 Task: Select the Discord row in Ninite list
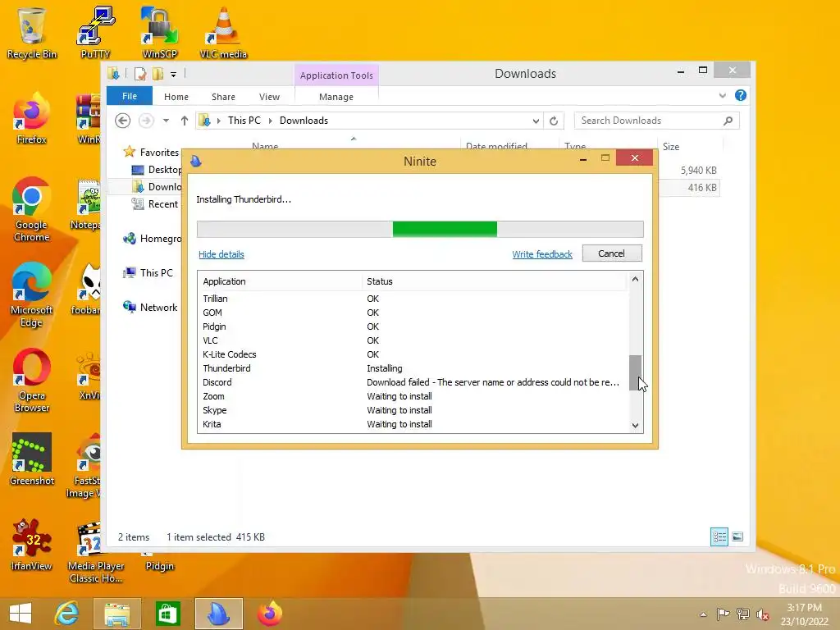413,382
